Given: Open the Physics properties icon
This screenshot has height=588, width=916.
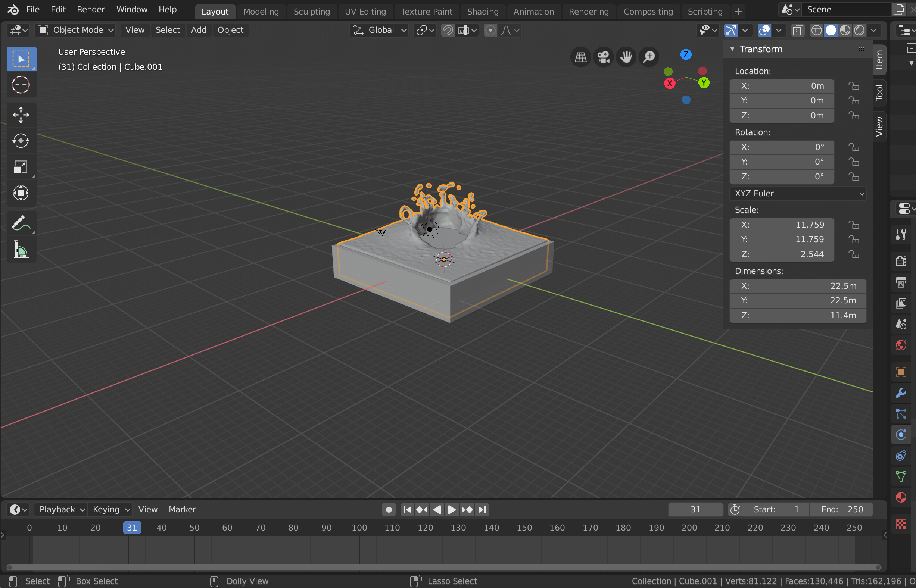Looking at the screenshot, I should [901, 435].
